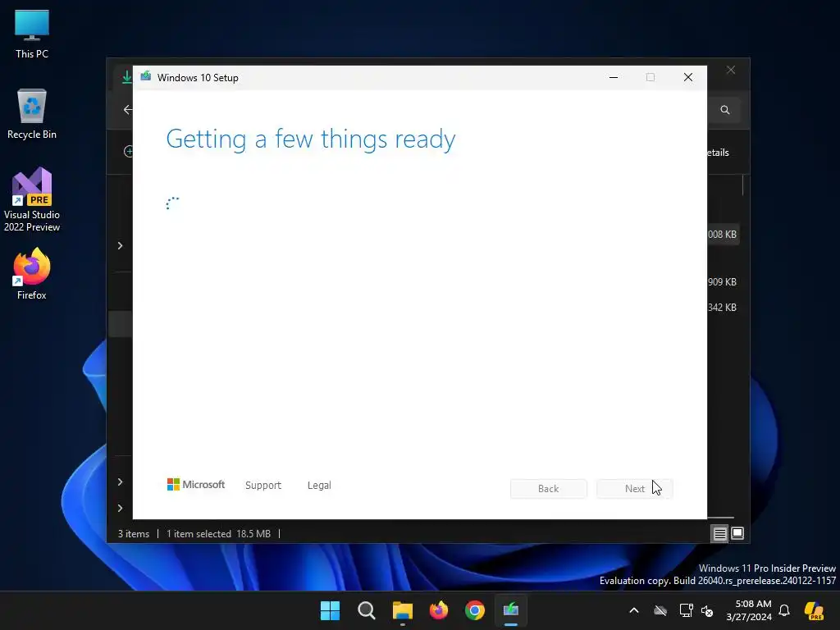This screenshot has width=840, height=630.
Task: Click the green download icon in Explorer tab
Action: 126,77
